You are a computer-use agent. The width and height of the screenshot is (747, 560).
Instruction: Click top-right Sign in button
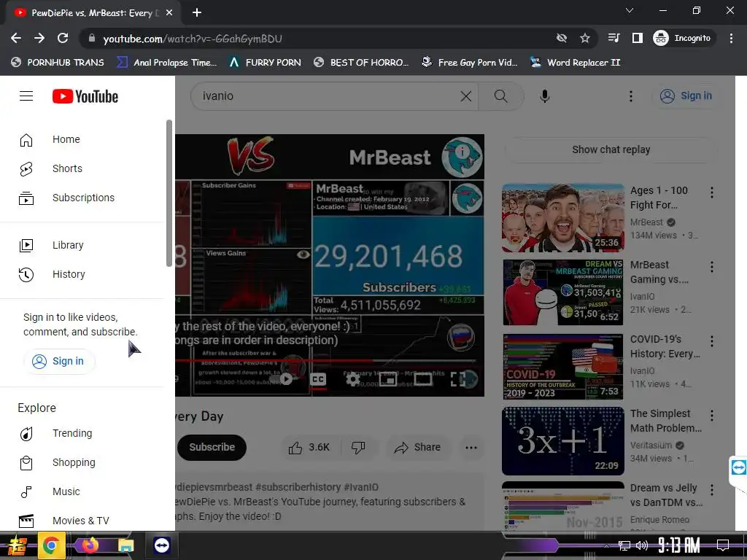[686, 96]
